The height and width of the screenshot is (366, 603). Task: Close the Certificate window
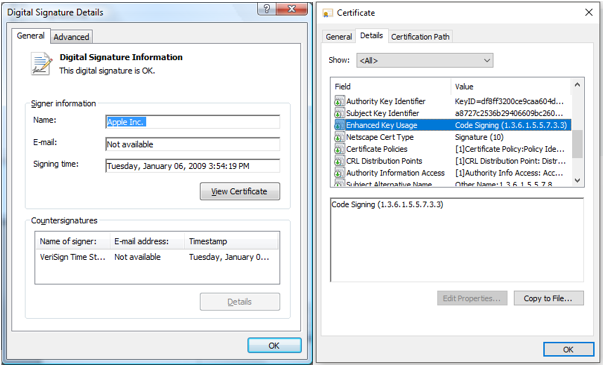coord(588,13)
